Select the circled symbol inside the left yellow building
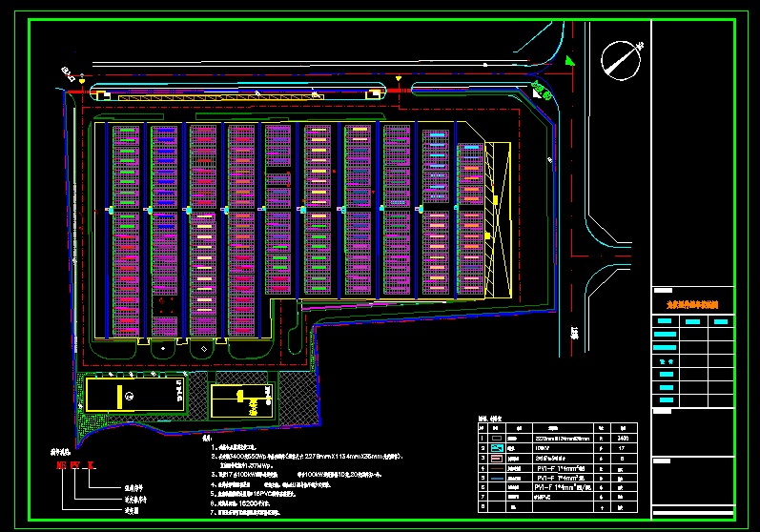Image resolution: width=760 pixels, height=532 pixels. point(129,396)
